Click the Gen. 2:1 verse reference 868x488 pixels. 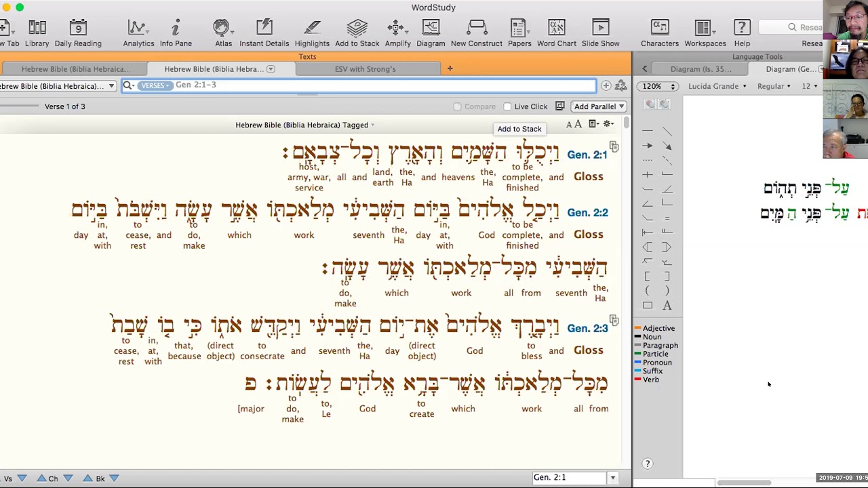click(x=587, y=155)
